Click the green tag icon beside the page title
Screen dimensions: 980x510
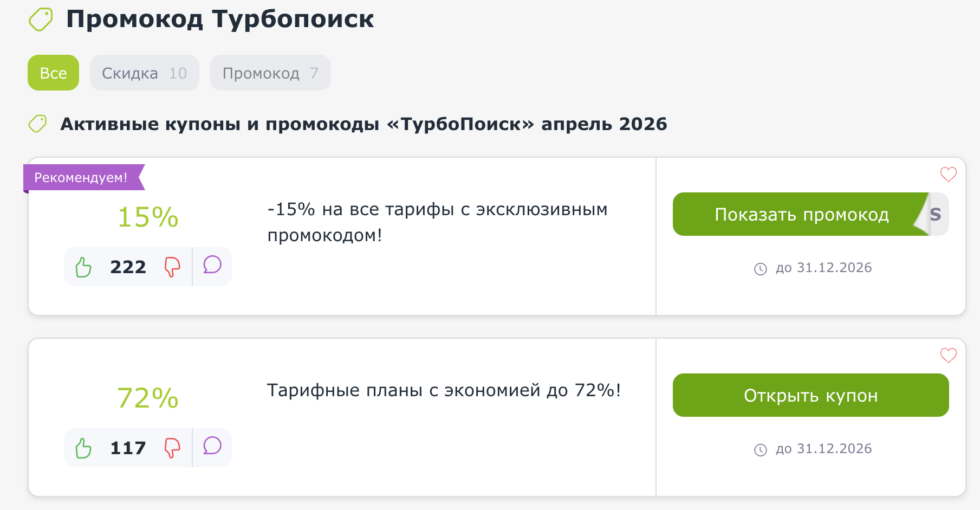pyautogui.click(x=41, y=18)
